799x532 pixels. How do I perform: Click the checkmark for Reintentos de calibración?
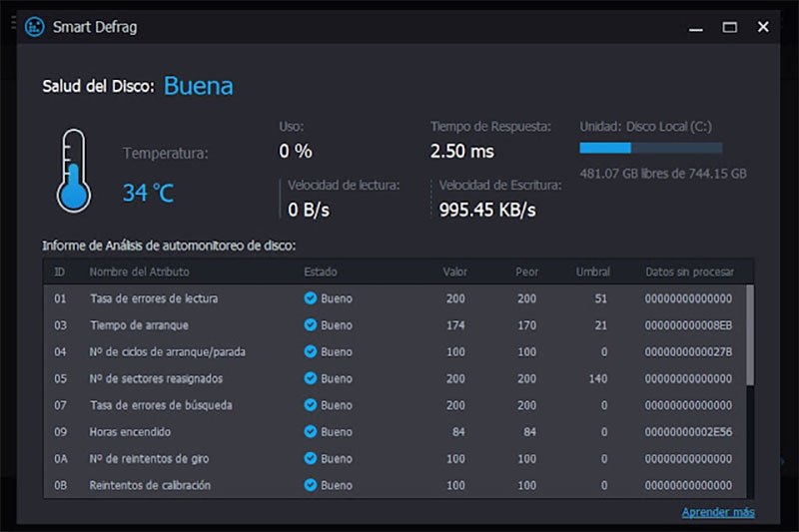pos(311,485)
